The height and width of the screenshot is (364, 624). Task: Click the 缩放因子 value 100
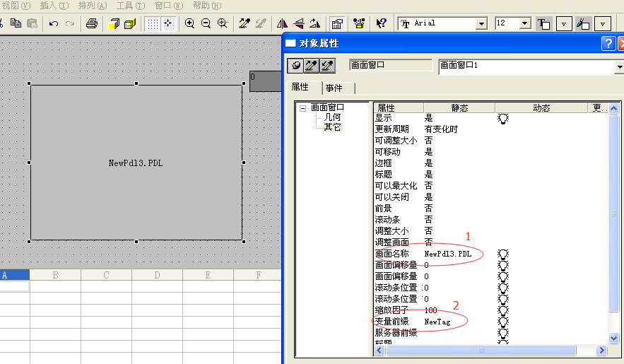430,310
